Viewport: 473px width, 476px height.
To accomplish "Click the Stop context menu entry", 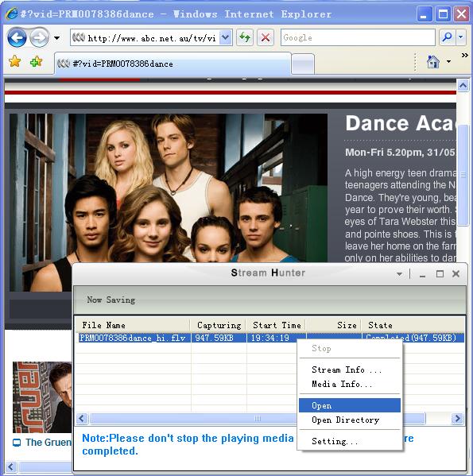I will point(350,349).
